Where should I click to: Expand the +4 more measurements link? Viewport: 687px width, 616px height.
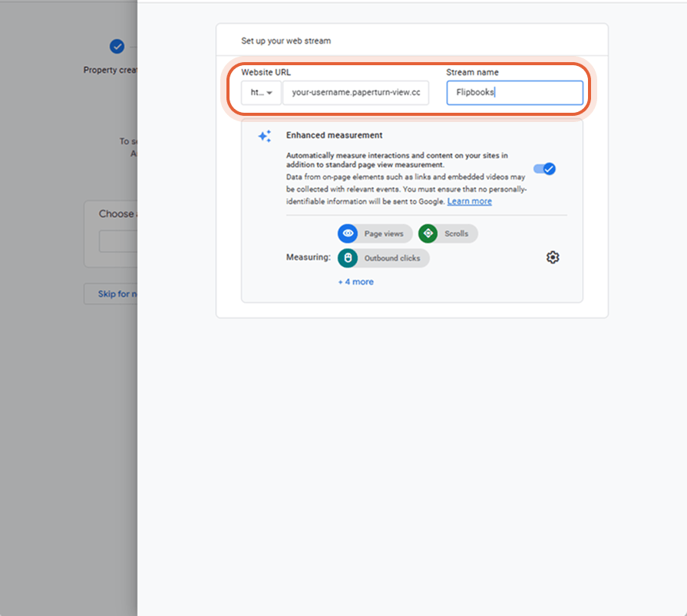pos(355,282)
